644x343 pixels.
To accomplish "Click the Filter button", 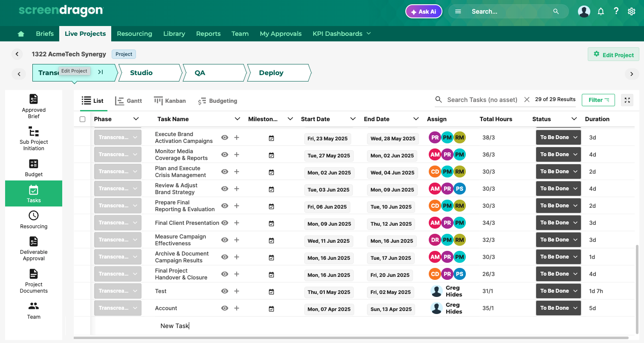I will coord(598,100).
